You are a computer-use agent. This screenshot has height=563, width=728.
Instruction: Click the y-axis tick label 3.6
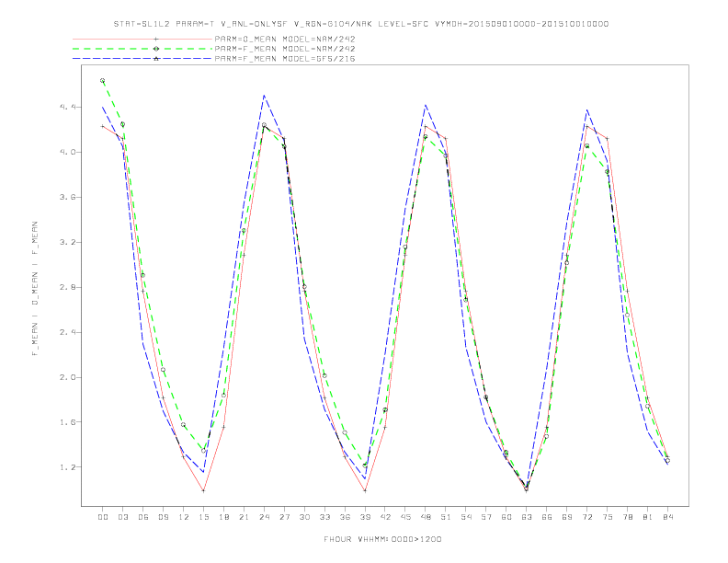click(x=67, y=197)
